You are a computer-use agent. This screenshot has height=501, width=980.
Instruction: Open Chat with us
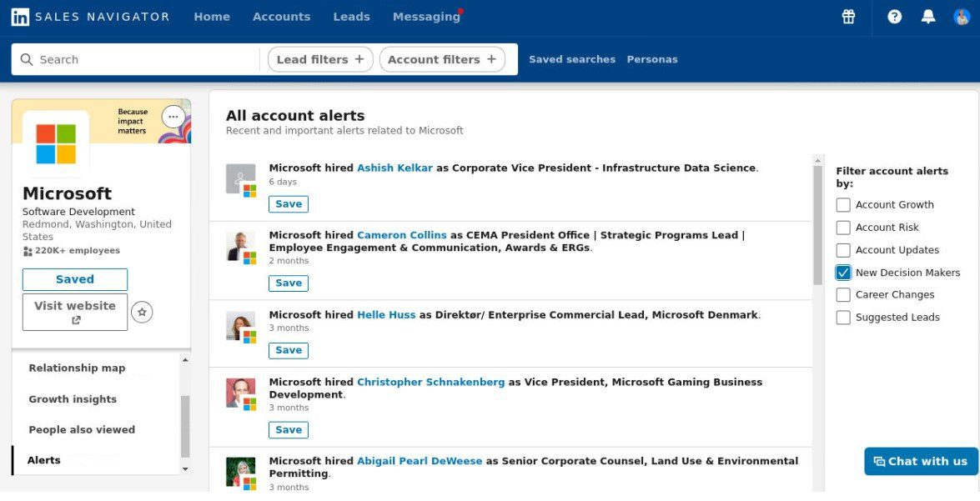[x=922, y=462]
